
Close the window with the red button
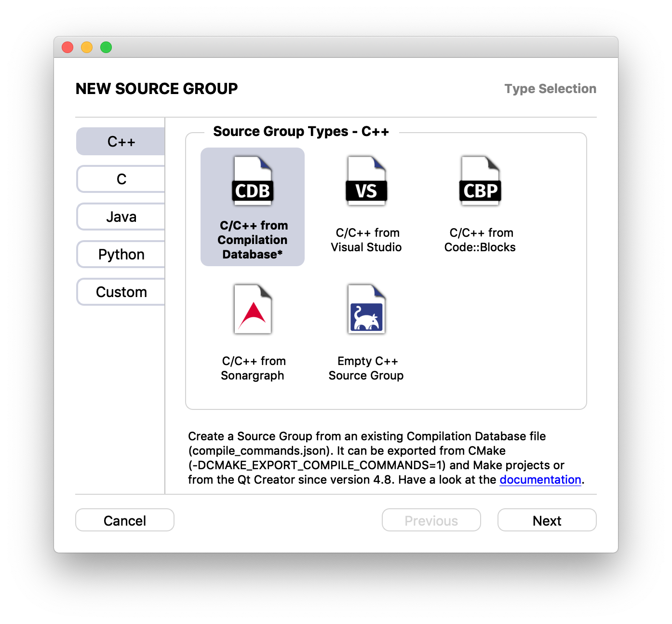coord(67,47)
